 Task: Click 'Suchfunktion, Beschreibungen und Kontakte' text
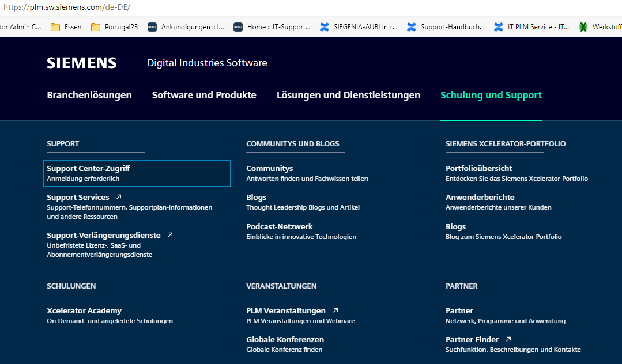click(513, 350)
